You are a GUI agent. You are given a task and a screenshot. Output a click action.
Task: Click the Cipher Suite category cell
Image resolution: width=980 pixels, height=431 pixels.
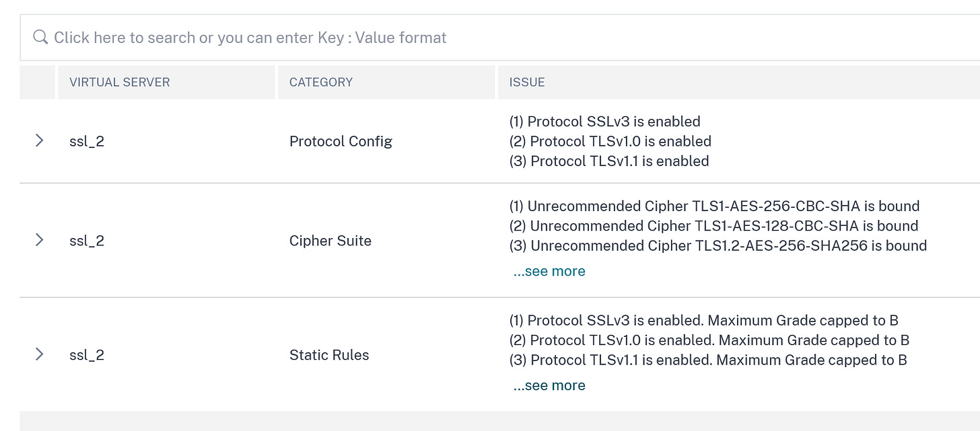point(330,241)
